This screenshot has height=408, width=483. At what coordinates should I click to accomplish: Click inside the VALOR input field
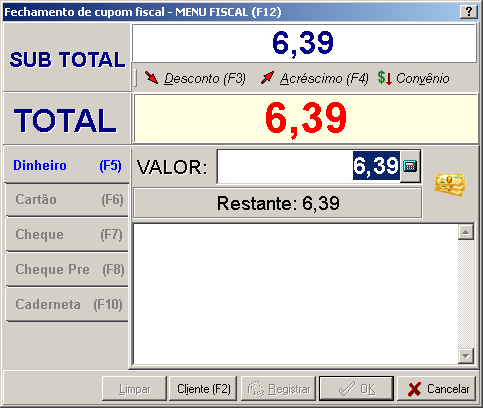[309, 166]
